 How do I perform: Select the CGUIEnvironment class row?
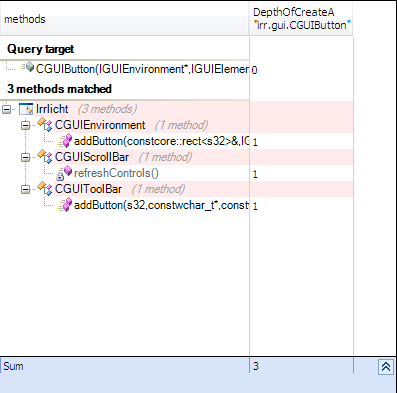tap(203, 125)
